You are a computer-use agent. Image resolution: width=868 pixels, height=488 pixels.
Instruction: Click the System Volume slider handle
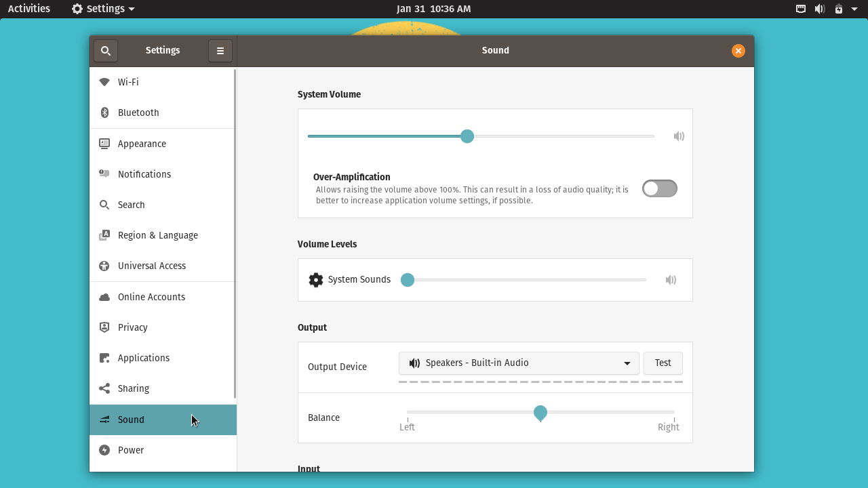(467, 136)
